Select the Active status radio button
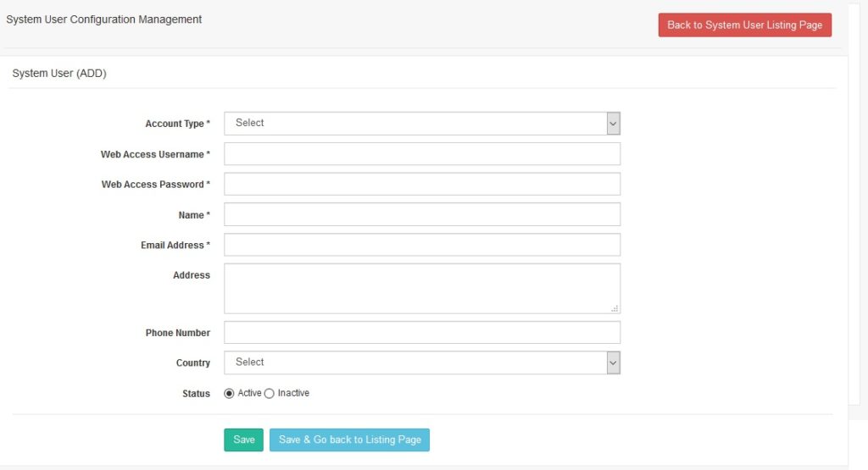The width and height of the screenshot is (868, 470). 229,393
